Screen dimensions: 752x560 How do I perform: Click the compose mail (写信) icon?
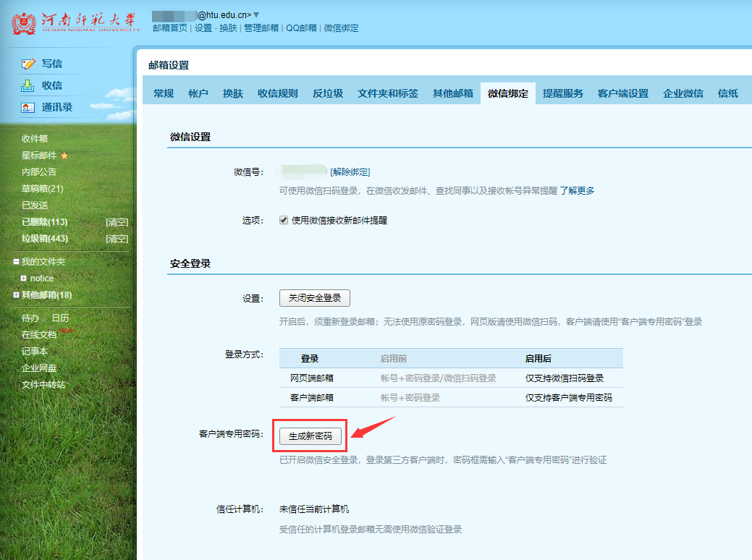pos(28,64)
